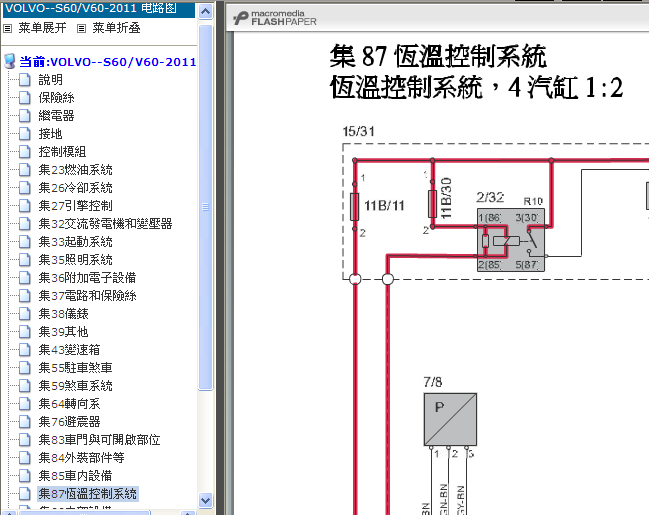This screenshot has height=515, width=649.
Task: Select 集32交流發電機和變壓器 in the tree
Action: click(x=105, y=224)
